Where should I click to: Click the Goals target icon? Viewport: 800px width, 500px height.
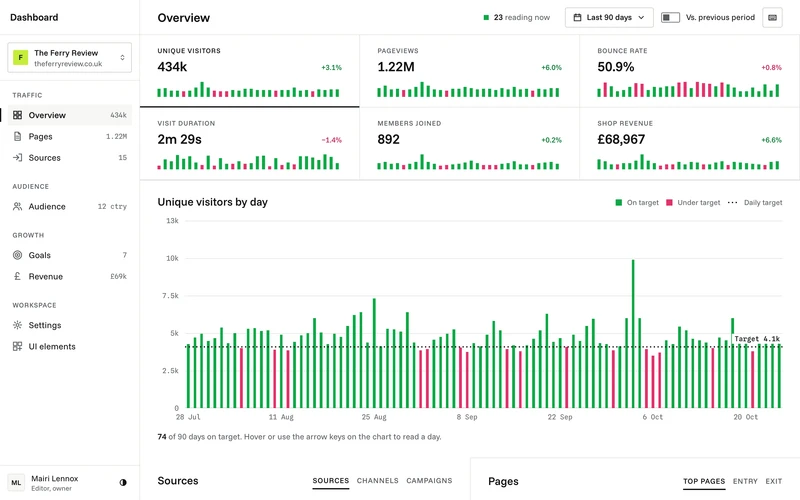click(17, 255)
